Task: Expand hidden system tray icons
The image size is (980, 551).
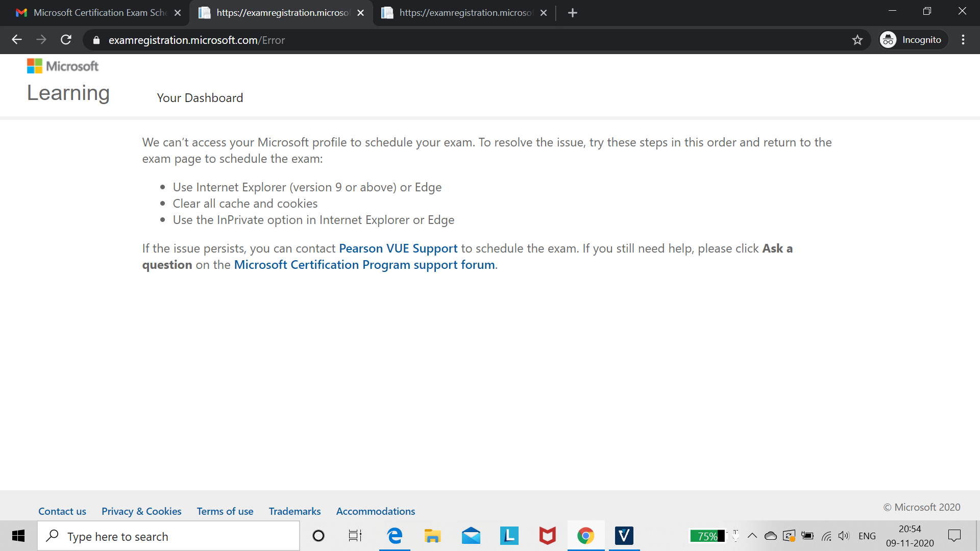Action: pyautogui.click(x=752, y=536)
